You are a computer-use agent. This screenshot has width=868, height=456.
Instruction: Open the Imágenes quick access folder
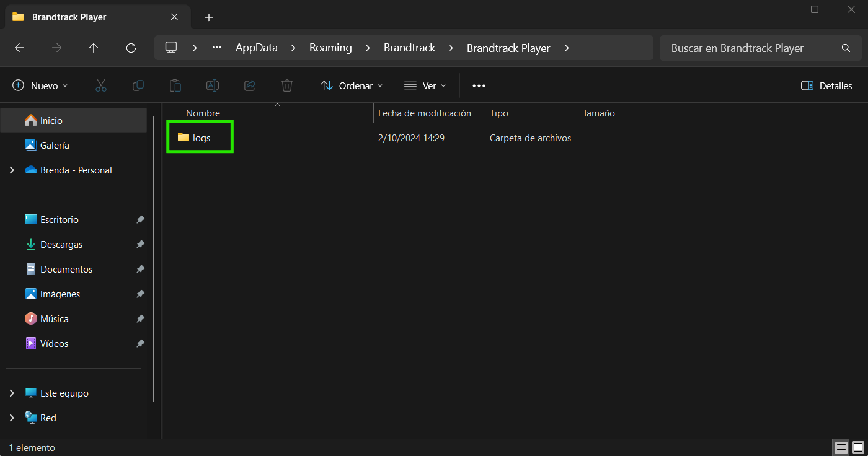click(74, 294)
